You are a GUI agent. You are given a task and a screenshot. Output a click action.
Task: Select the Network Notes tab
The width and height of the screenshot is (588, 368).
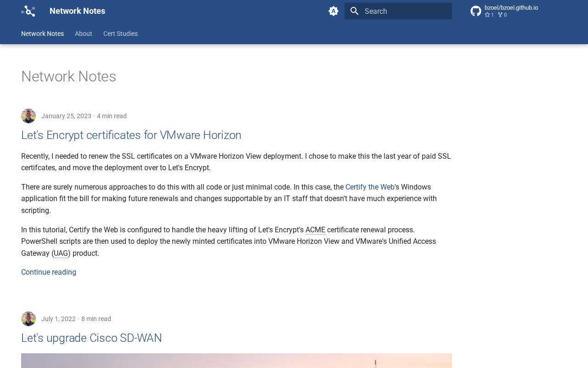(x=42, y=34)
